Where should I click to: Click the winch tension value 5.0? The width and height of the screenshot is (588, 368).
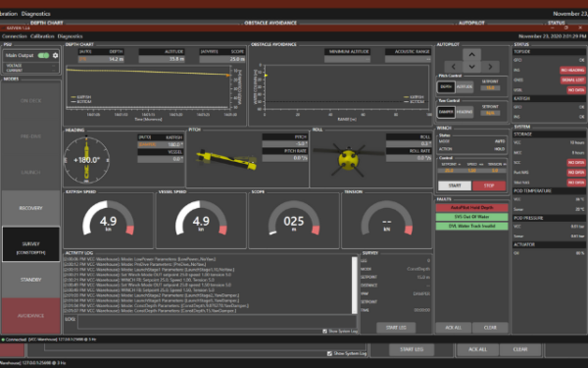(495, 171)
